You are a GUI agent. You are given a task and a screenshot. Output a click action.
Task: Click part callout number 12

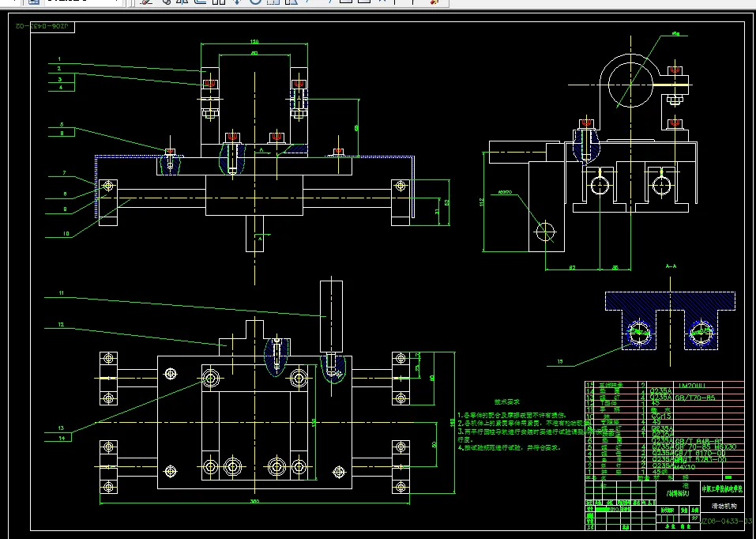pyautogui.click(x=62, y=324)
